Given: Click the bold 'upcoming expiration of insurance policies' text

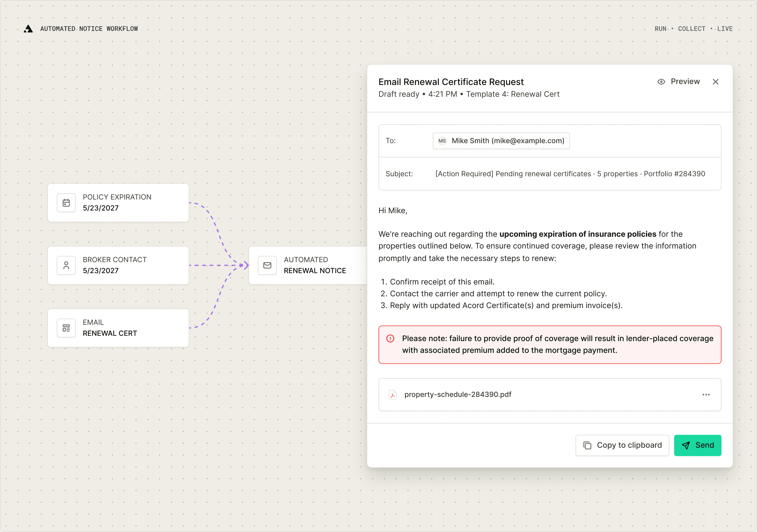Looking at the screenshot, I should pos(578,234).
